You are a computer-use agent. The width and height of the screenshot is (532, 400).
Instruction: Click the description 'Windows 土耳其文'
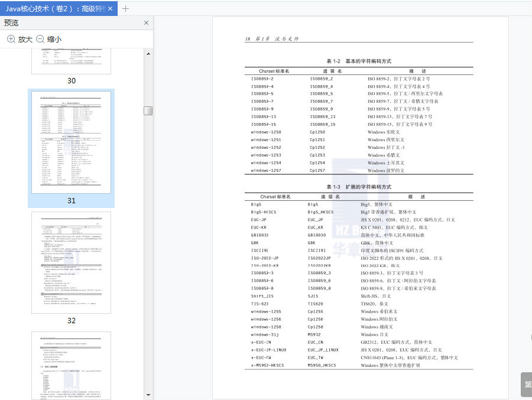click(386, 163)
